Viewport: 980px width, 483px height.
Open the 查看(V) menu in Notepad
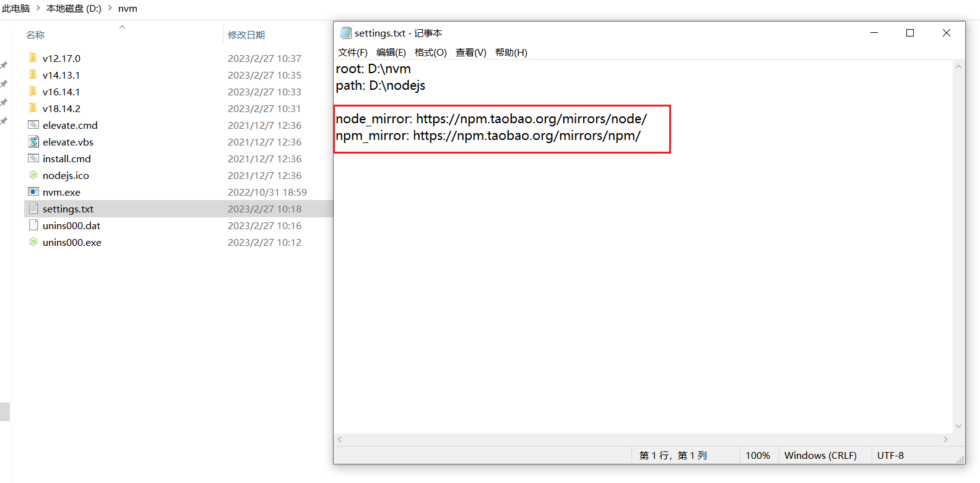(x=471, y=53)
